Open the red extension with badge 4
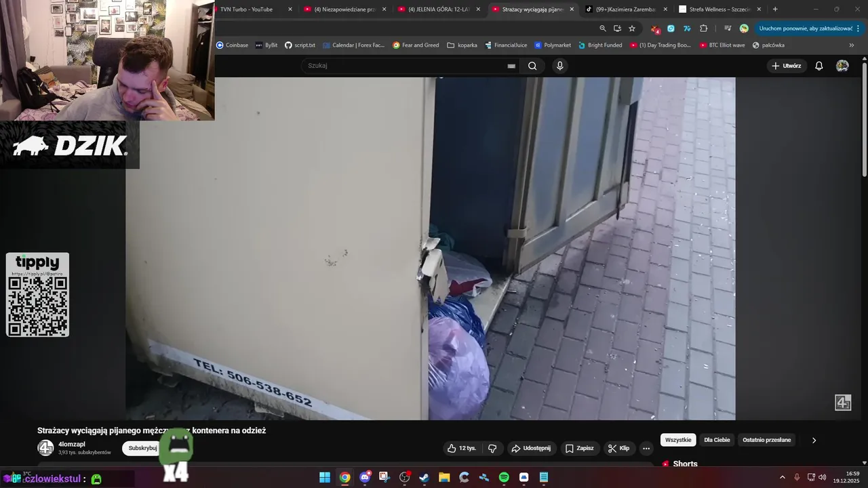This screenshot has width=868, height=488. point(655,29)
